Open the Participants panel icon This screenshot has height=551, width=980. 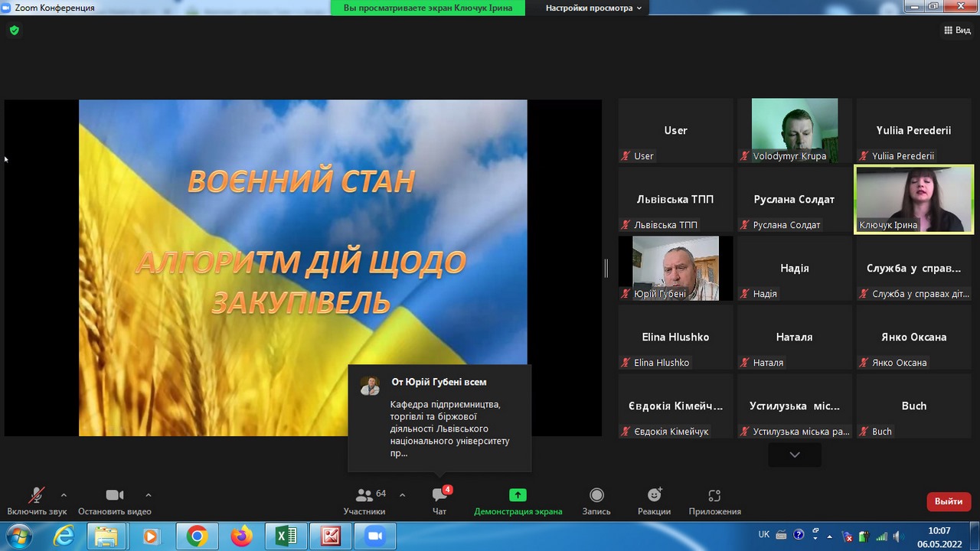pyautogui.click(x=364, y=495)
